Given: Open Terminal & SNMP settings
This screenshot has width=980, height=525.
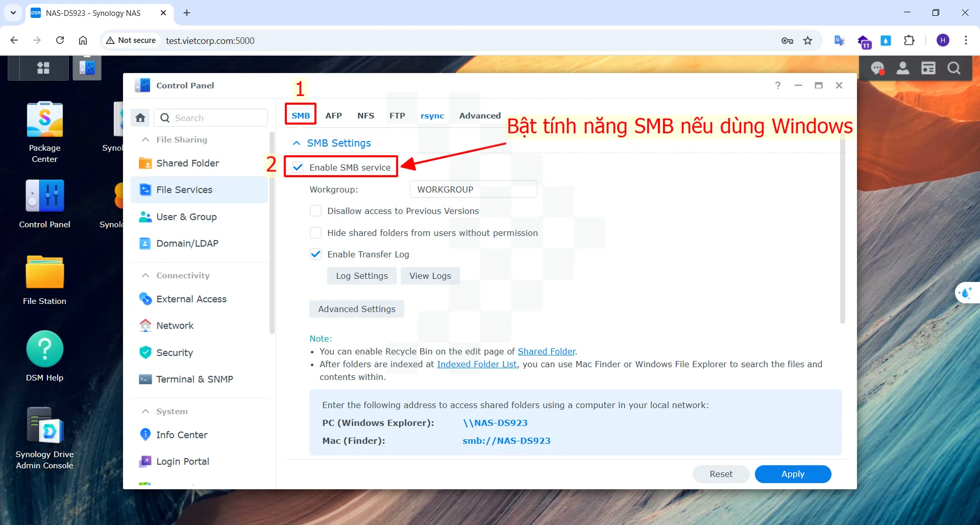Looking at the screenshot, I should (x=199, y=379).
